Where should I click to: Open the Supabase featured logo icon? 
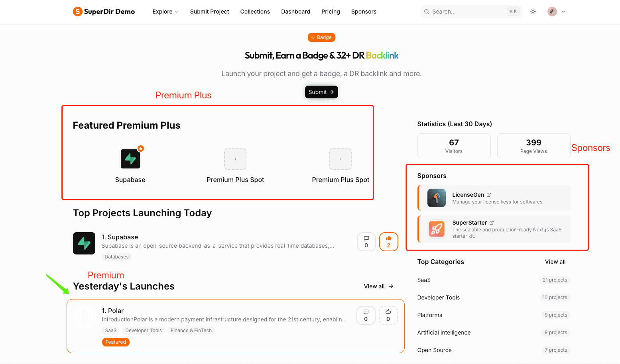[130, 159]
